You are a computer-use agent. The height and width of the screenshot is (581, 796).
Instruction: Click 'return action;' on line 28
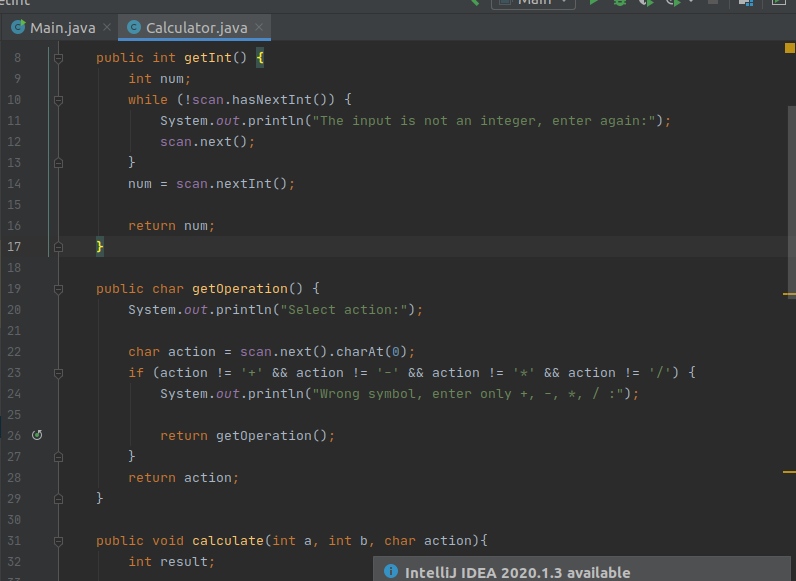183,478
